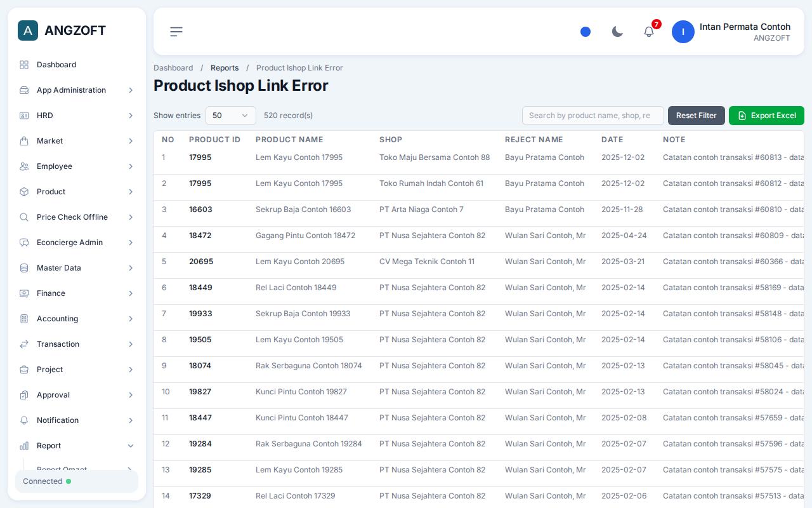Open the Notification menu item
Screen dimensions: 812x508
(x=77, y=420)
